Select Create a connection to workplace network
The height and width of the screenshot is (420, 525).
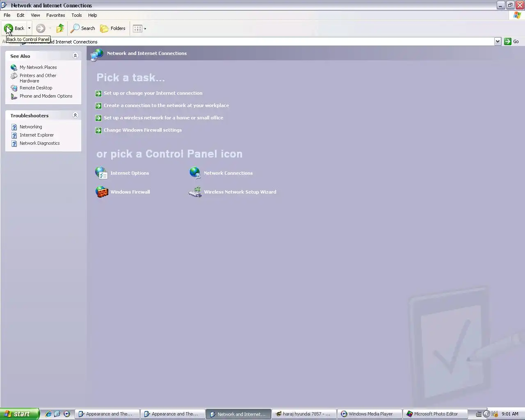[167, 105]
